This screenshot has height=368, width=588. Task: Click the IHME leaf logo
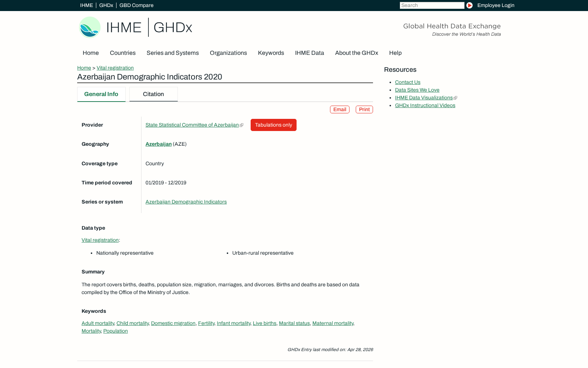90,27
